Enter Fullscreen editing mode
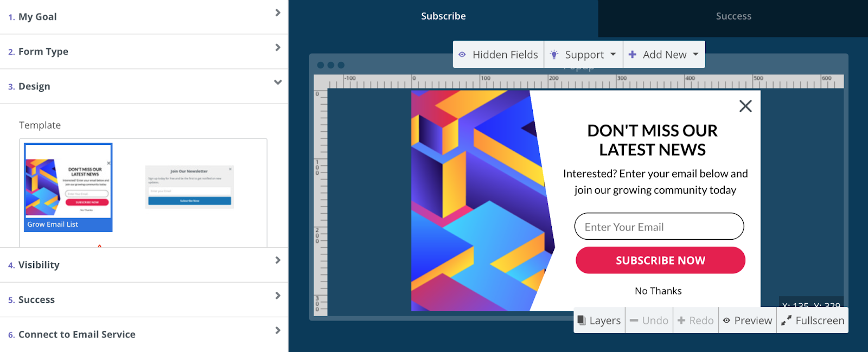Viewport: 868px width, 352px height. (x=813, y=320)
